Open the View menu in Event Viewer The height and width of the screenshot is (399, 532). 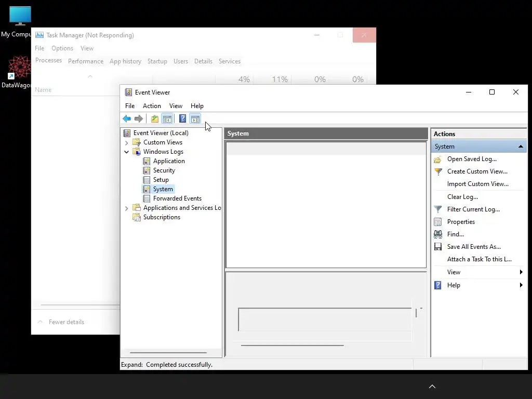tap(176, 106)
